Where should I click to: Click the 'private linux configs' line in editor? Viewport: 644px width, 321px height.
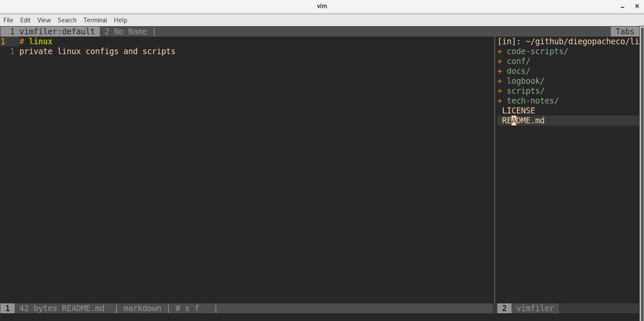pyautogui.click(x=97, y=51)
